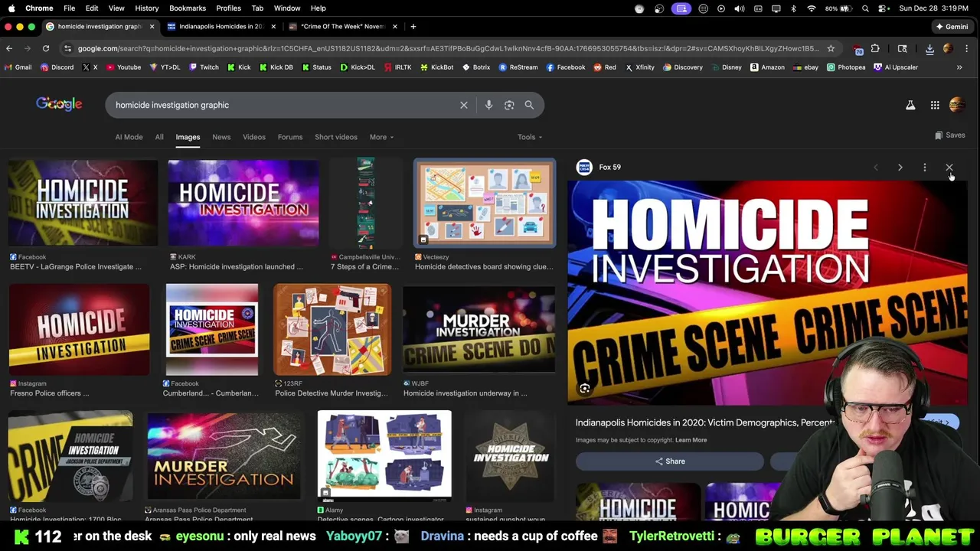Switch to All results tab
980x551 pixels.
click(159, 137)
